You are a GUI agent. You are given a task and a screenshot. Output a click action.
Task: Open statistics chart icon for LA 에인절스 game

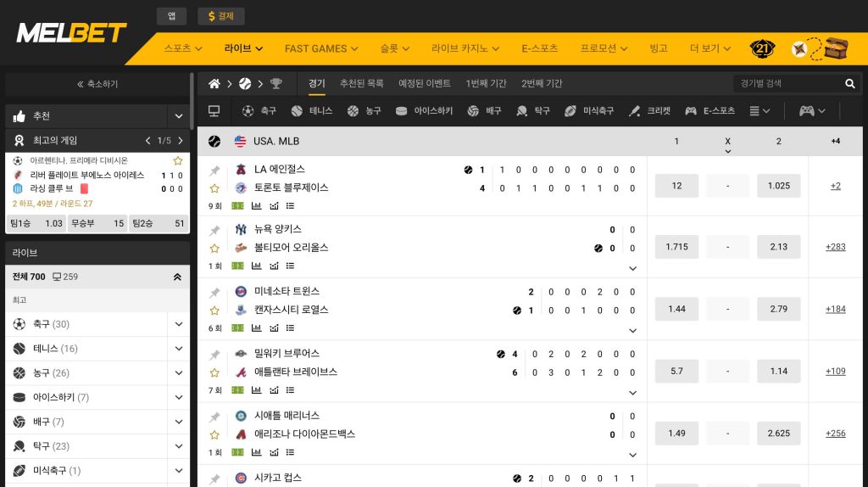point(256,206)
